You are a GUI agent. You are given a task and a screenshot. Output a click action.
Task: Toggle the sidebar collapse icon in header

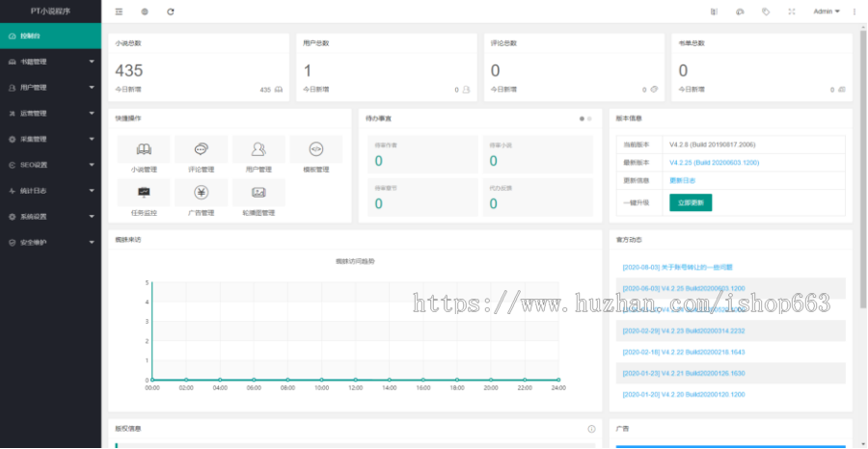[x=119, y=12]
